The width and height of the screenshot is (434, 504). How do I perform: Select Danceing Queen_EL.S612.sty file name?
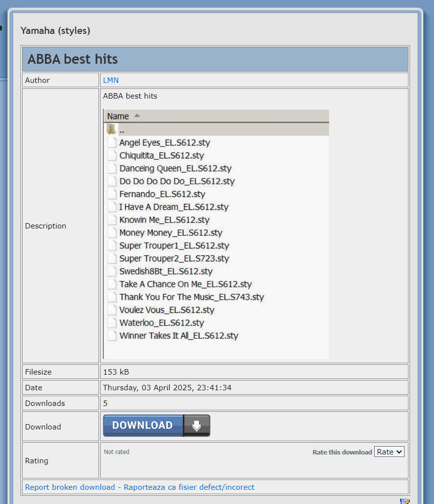tap(175, 169)
